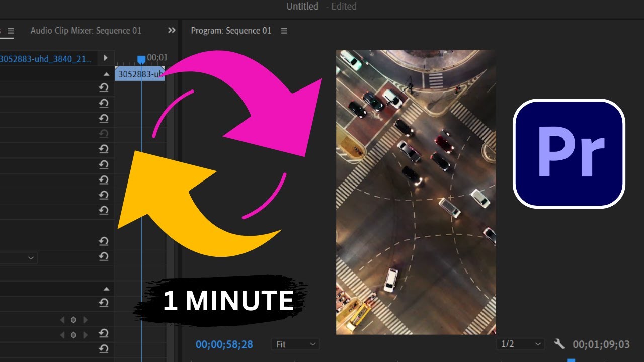Open the Program monitor panel menu icon

pos(284,31)
